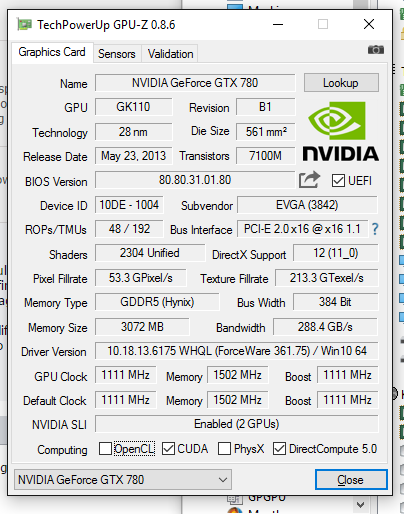This screenshot has height=514, width=404.
Task: Toggle the UEFI checkbox
Action: 338,181
